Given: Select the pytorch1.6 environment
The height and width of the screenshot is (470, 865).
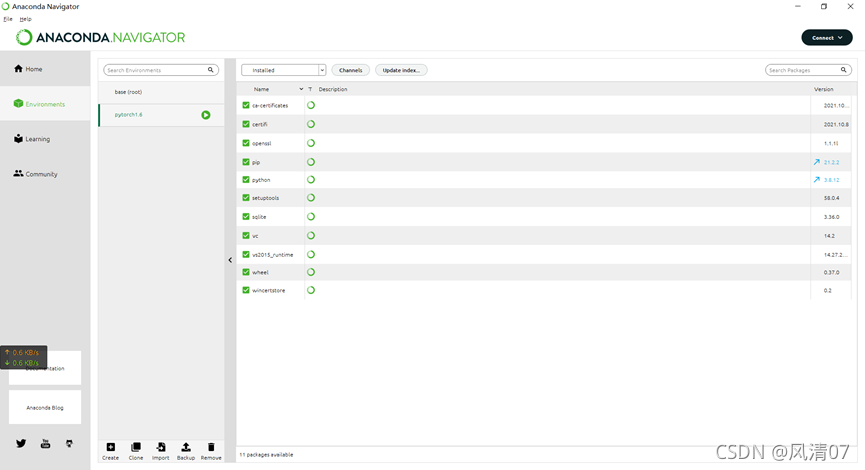Looking at the screenshot, I should pos(161,115).
